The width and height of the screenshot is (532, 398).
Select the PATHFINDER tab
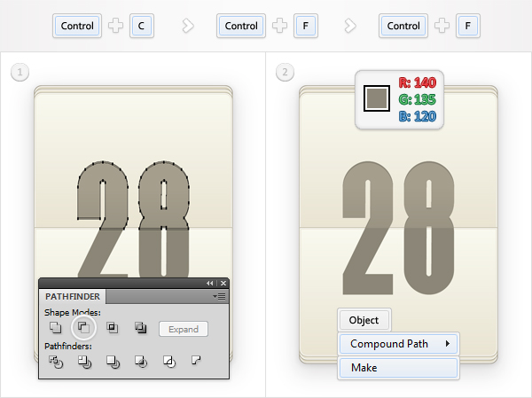pyautogui.click(x=73, y=297)
